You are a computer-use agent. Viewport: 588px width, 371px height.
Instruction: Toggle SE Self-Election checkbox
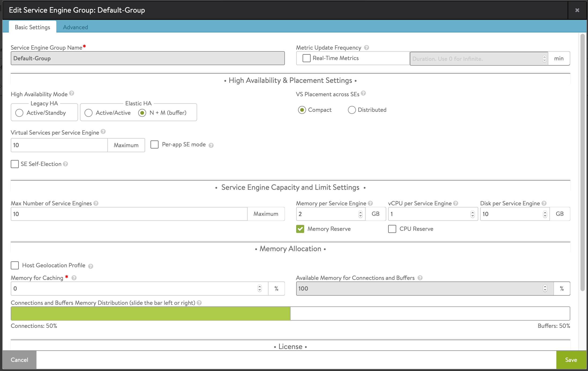pos(15,164)
